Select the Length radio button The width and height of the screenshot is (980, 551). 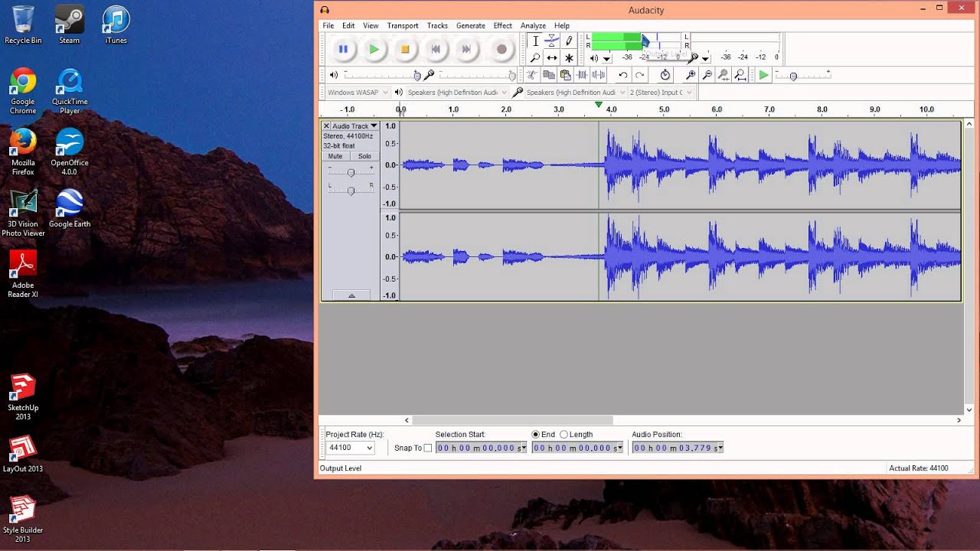563,435
